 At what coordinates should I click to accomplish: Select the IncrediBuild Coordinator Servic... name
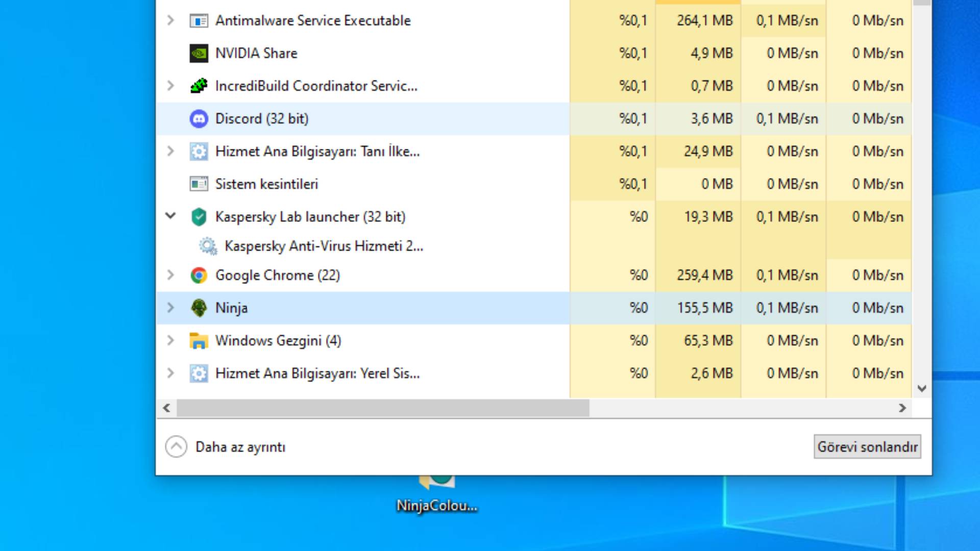[316, 86]
